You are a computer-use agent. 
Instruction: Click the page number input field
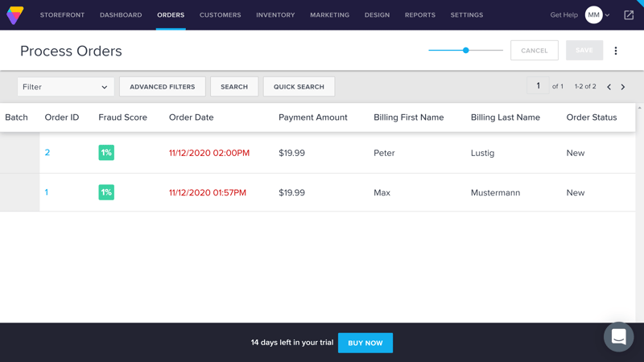[538, 86]
